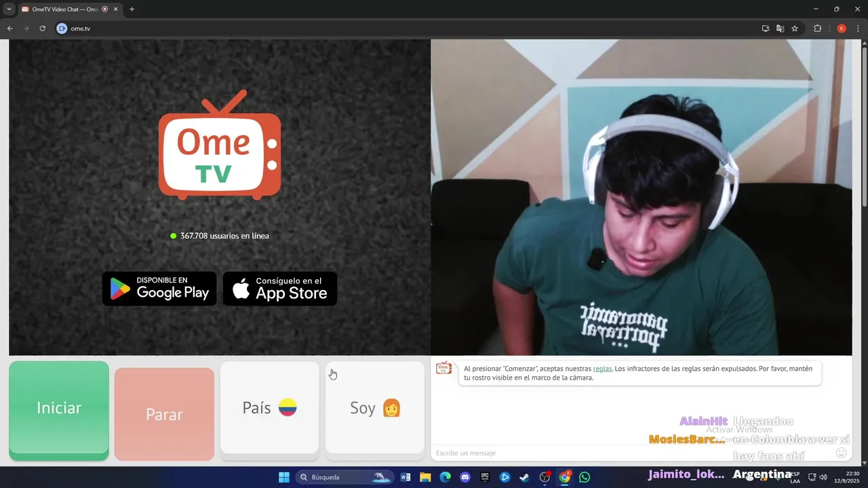
Task: Open OBS Studio from the taskbar
Action: tap(545, 477)
